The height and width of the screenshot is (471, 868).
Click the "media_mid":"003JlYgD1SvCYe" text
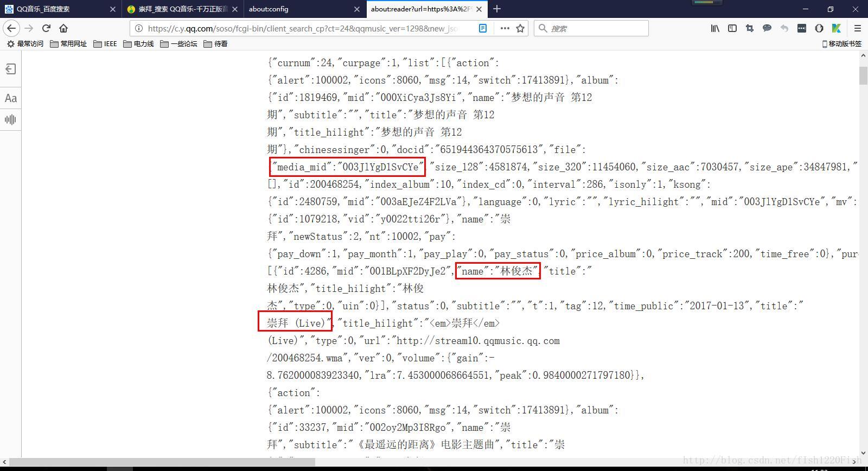click(348, 167)
